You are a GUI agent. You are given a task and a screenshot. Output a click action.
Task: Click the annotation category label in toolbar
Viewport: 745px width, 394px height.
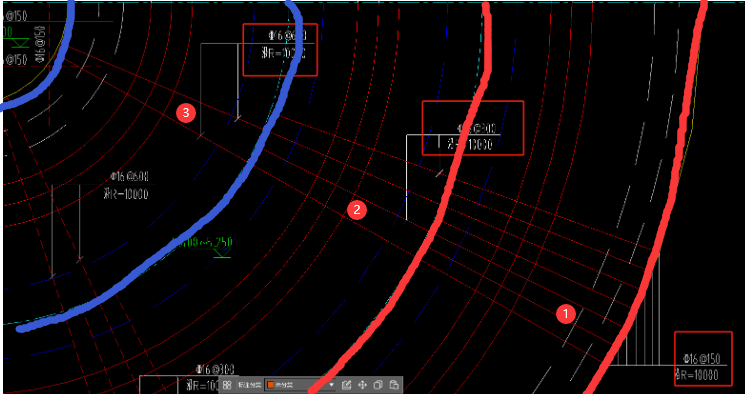249,385
